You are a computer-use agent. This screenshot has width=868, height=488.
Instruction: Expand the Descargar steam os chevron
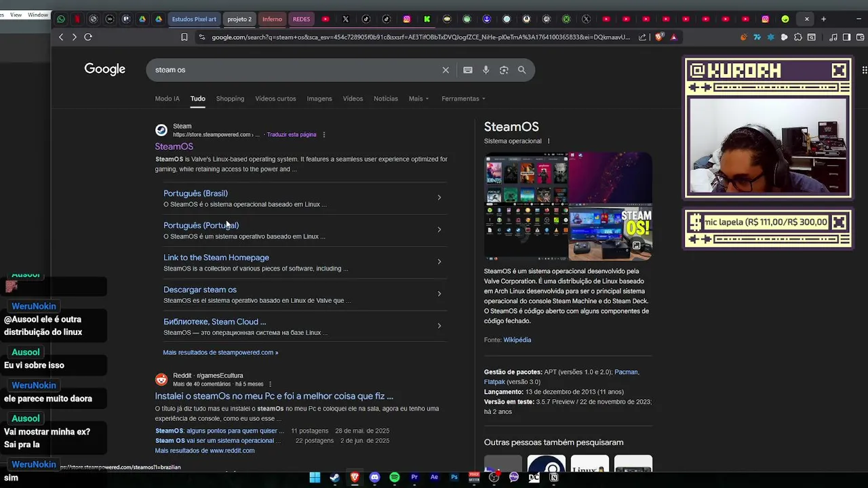pos(439,293)
